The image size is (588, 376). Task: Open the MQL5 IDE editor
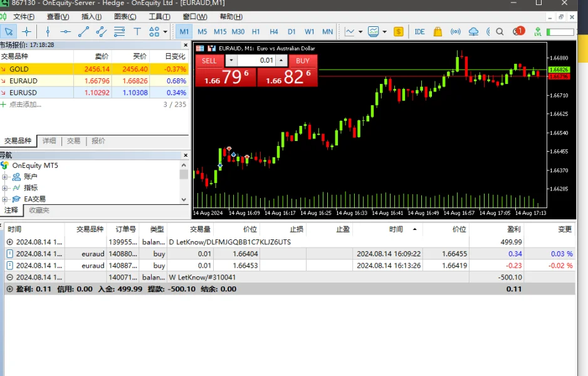(x=419, y=31)
